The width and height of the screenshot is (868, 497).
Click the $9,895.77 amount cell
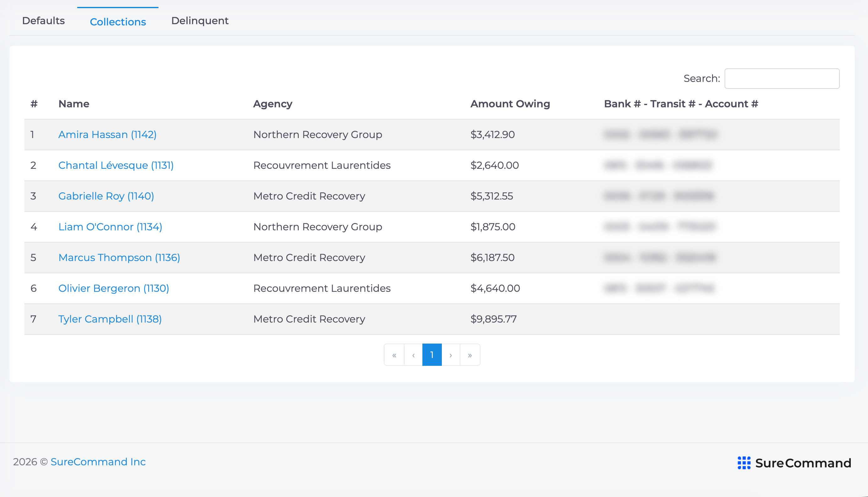click(x=494, y=319)
